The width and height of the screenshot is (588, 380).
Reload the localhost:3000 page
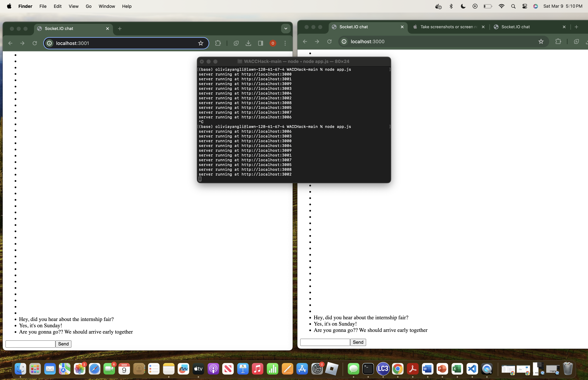pos(329,42)
